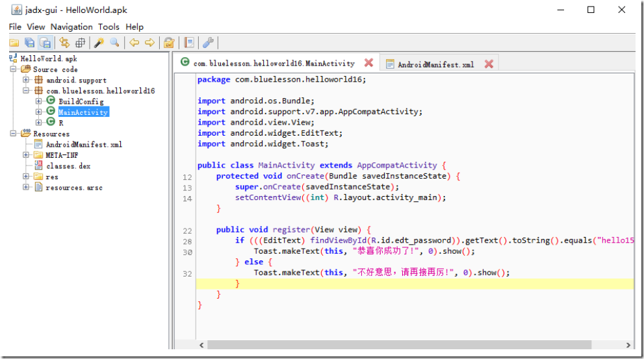Expand the android.support package node

(26, 80)
